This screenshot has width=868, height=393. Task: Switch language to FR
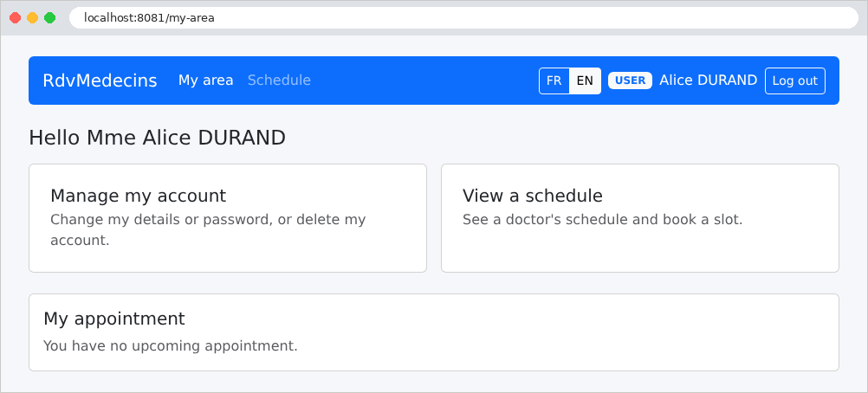[554, 81]
